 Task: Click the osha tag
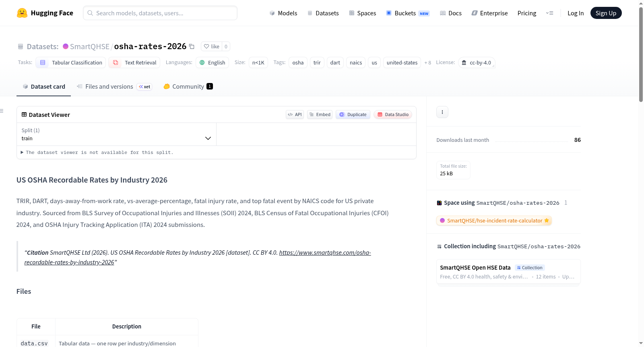[298, 62]
